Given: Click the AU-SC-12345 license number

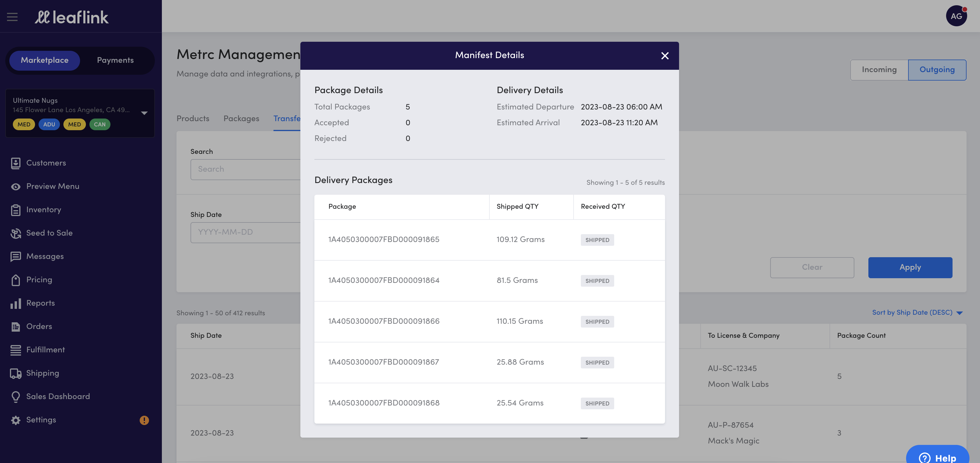Looking at the screenshot, I should (732, 369).
